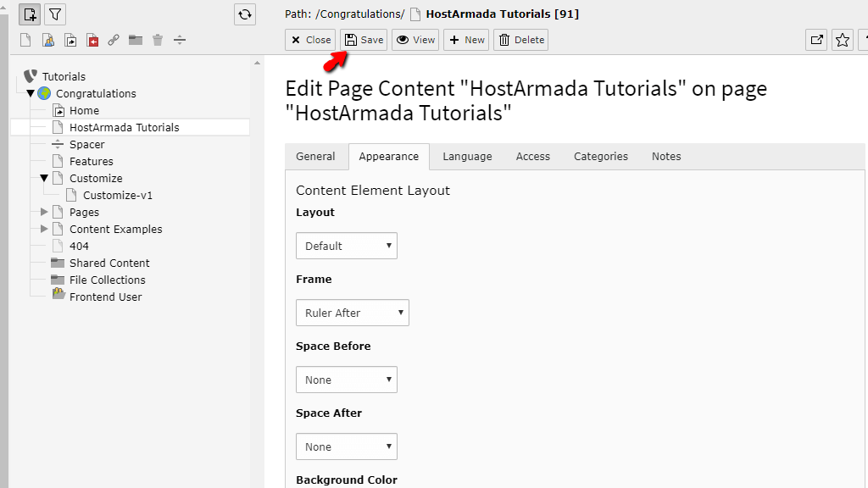The height and width of the screenshot is (488, 868).
Task: Close the edit form
Action: tap(310, 40)
